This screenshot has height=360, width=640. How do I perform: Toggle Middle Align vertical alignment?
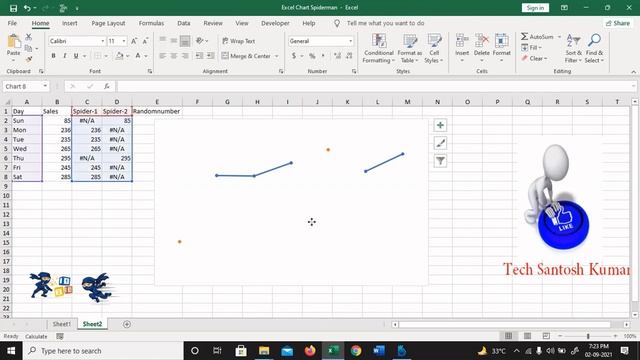click(x=174, y=41)
